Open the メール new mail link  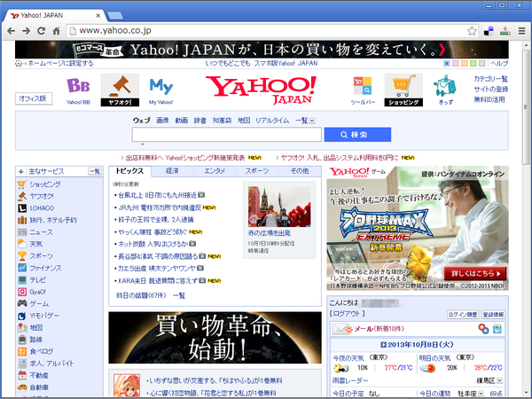pos(365,329)
